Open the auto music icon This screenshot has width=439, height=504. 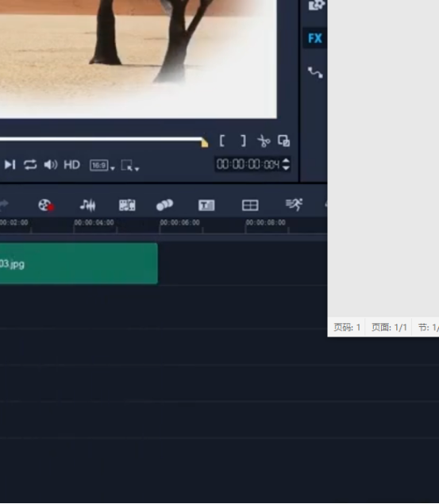click(x=127, y=205)
